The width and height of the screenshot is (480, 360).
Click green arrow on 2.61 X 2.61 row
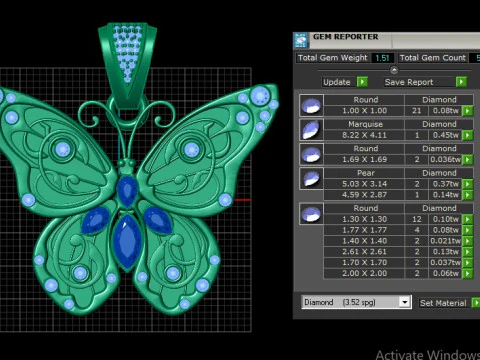(x=467, y=252)
